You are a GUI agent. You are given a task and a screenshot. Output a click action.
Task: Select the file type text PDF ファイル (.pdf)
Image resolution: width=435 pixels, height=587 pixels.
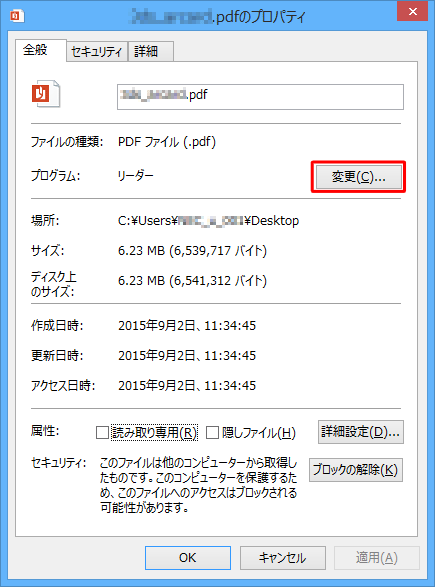167,142
